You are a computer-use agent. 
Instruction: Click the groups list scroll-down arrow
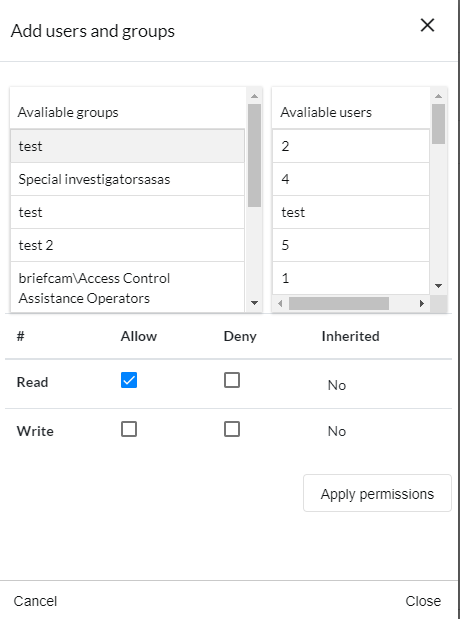[x=254, y=303]
